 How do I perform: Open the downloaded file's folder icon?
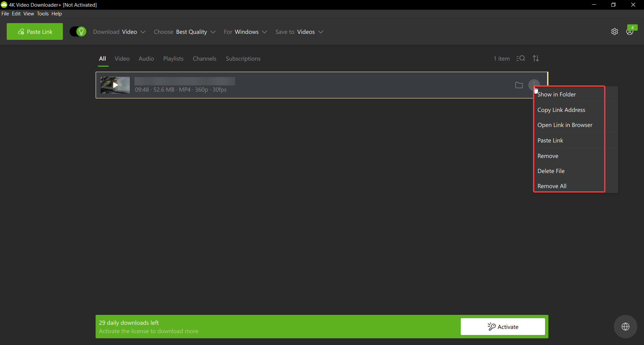(519, 85)
